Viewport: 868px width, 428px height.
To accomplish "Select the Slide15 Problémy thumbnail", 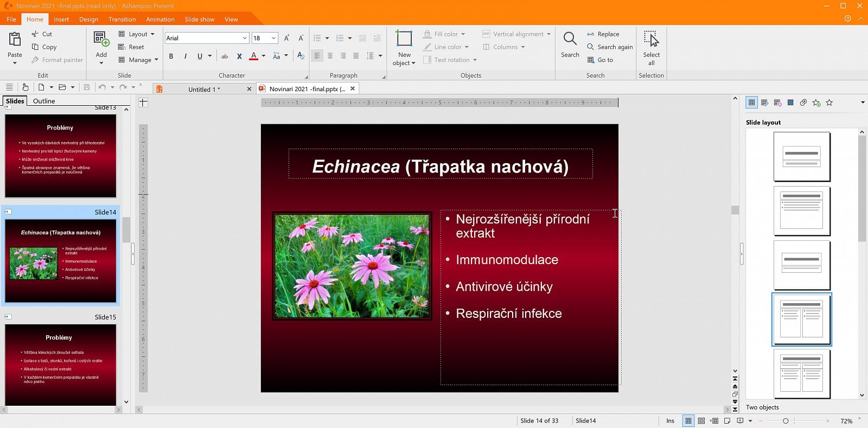I will (61, 365).
